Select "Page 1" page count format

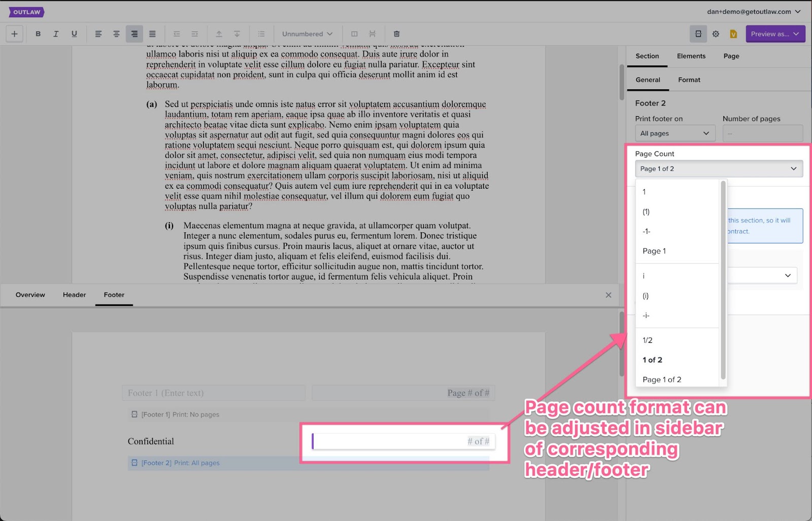[654, 251]
